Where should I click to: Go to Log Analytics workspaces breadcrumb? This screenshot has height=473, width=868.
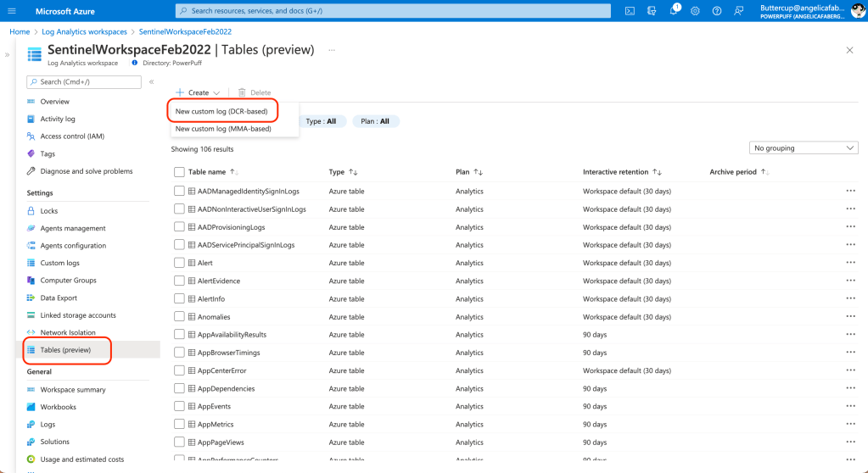pos(84,31)
